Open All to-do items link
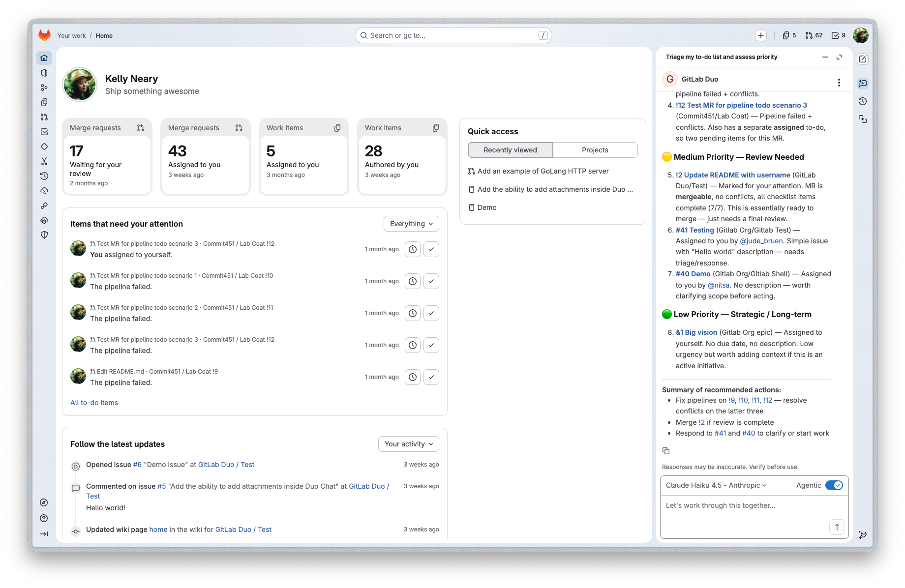The height and width of the screenshot is (588, 905). tap(94, 403)
